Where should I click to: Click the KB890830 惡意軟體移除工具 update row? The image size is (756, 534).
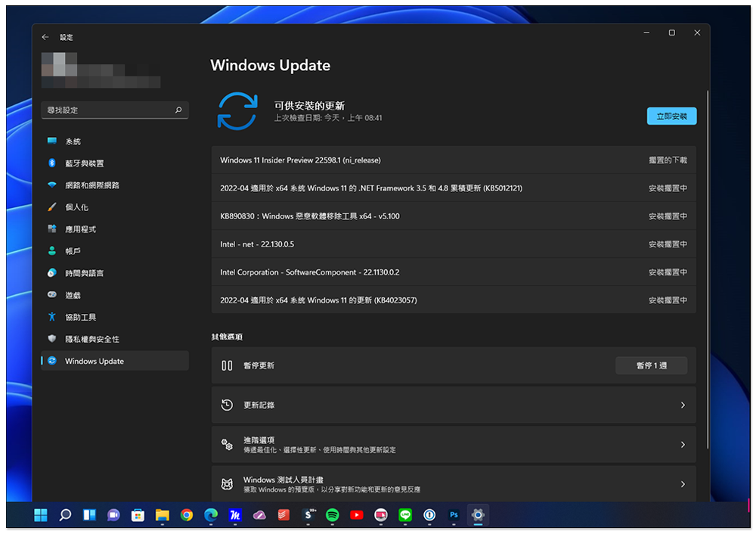(x=454, y=216)
